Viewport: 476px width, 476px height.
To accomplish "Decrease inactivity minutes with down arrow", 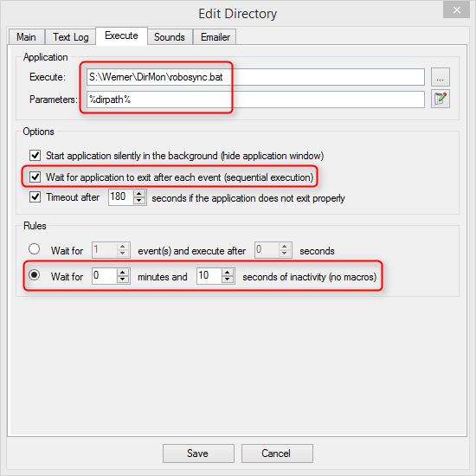I will tap(123, 280).
